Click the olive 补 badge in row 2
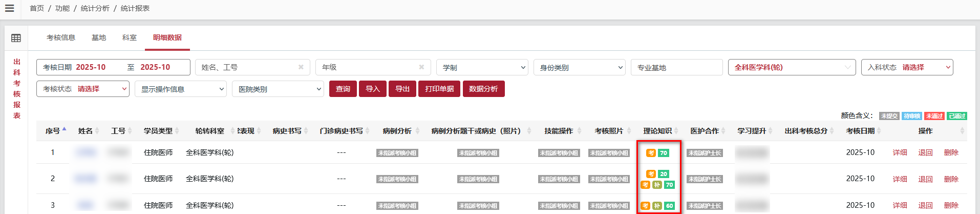The height and width of the screenshot is (214, 980). (x=657, y=185)
